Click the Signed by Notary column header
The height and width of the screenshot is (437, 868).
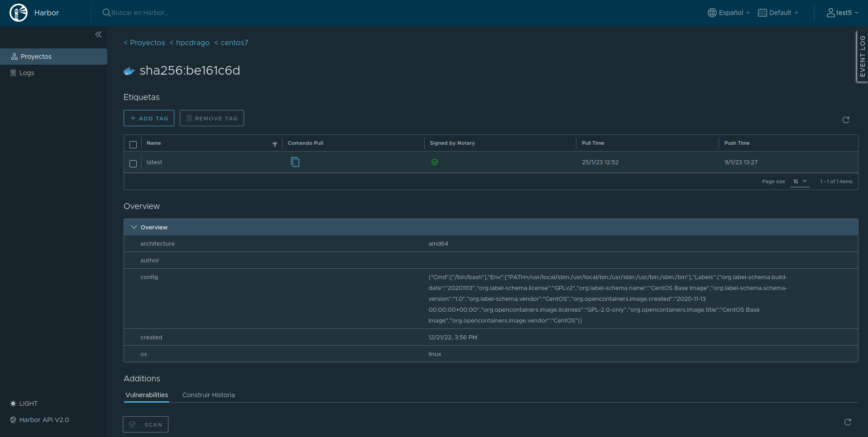click(x=452, y=143)
